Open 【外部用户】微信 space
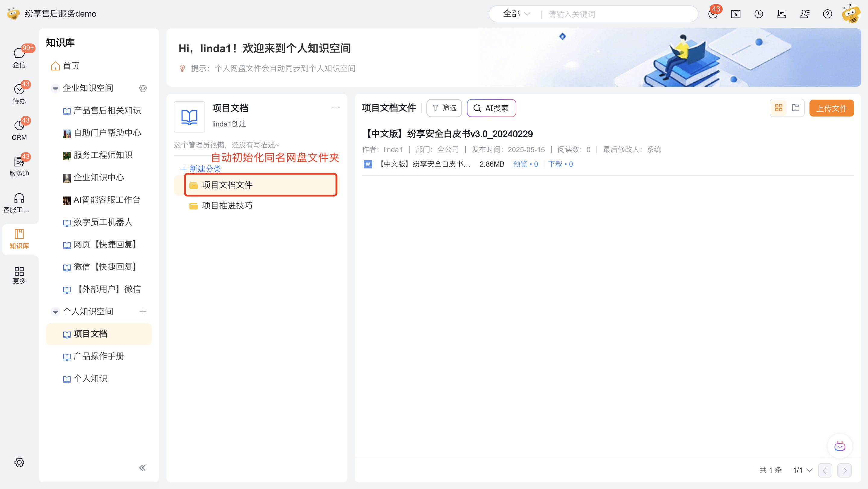The image size is (868, 489). [x=102, y=289]
